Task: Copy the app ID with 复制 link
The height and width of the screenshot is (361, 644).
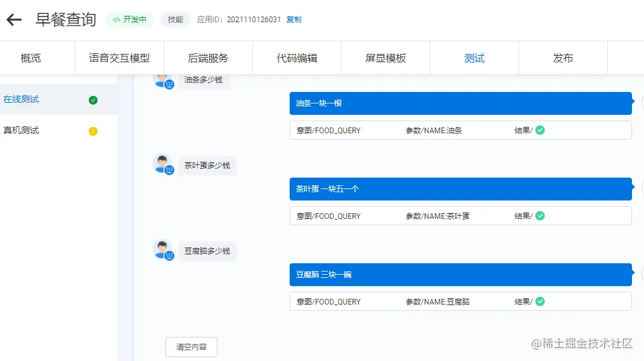Action: [x=293, y=19]
